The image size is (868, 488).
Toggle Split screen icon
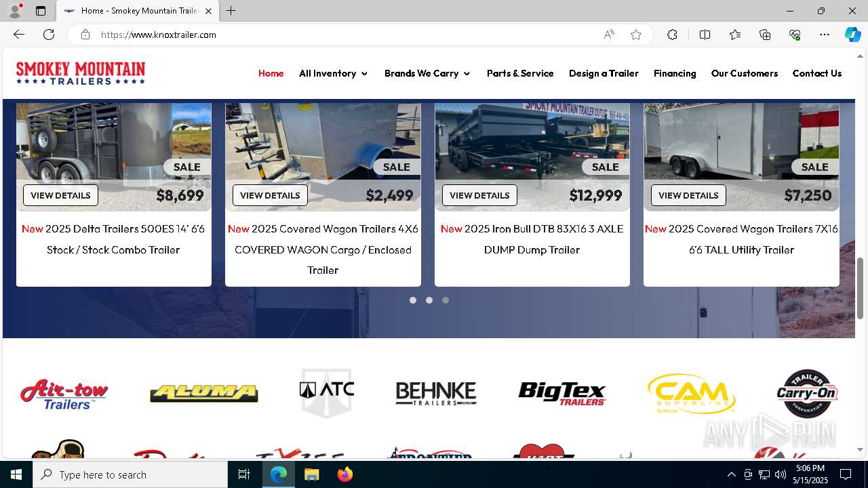point(705,35)
